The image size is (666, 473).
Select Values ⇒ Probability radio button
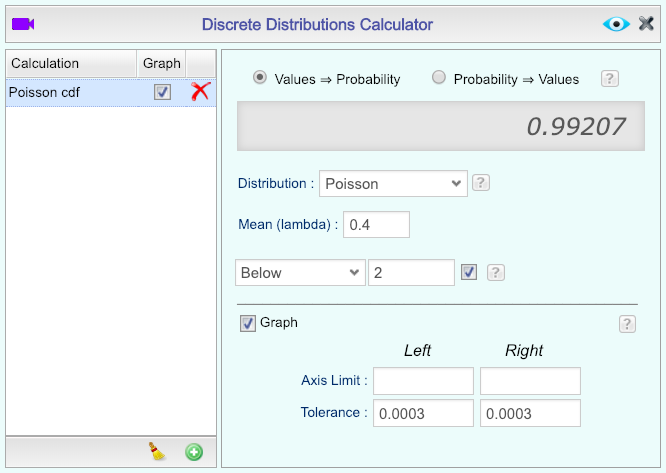260,78
